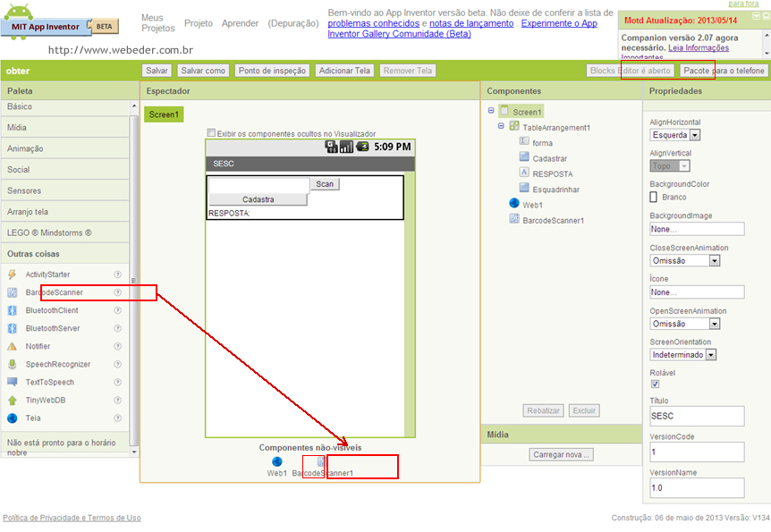Open help for TextToSpeech component
The image size is (771, 532).
click(118, 382)
